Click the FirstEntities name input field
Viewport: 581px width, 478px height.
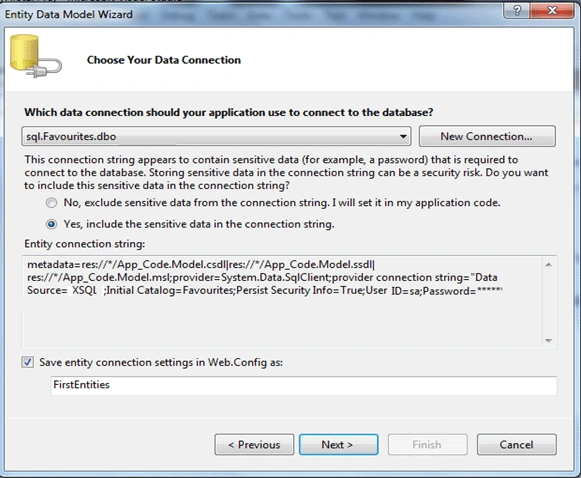coord(304,385)
